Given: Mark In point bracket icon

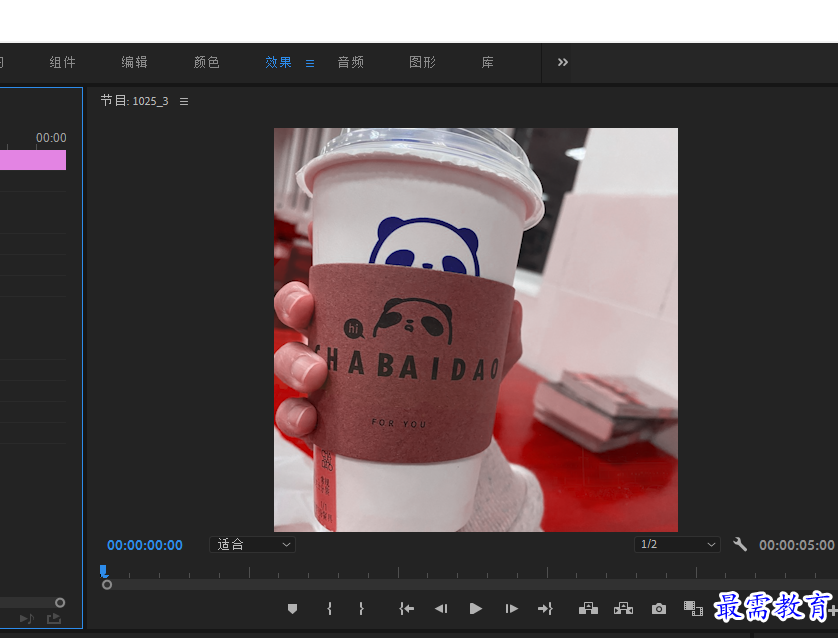Looking at the screenshot, I should coord(329,609).
